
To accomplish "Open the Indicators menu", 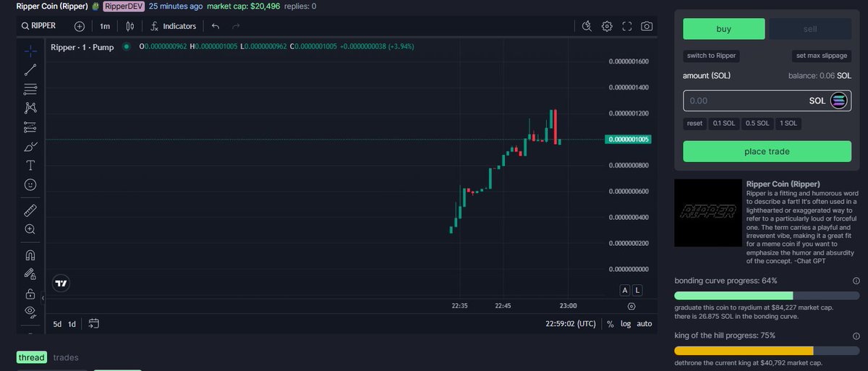I will pyautogui.click(x=173, y=26).
